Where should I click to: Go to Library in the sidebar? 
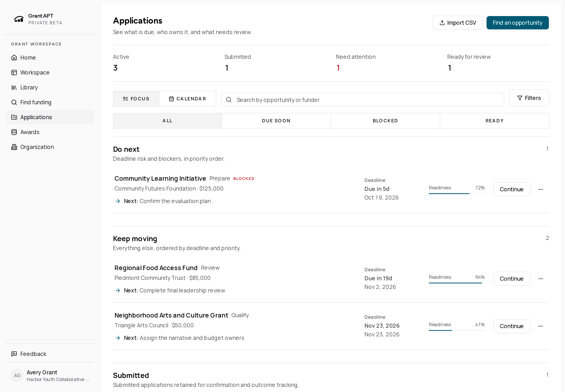[50, 87]
